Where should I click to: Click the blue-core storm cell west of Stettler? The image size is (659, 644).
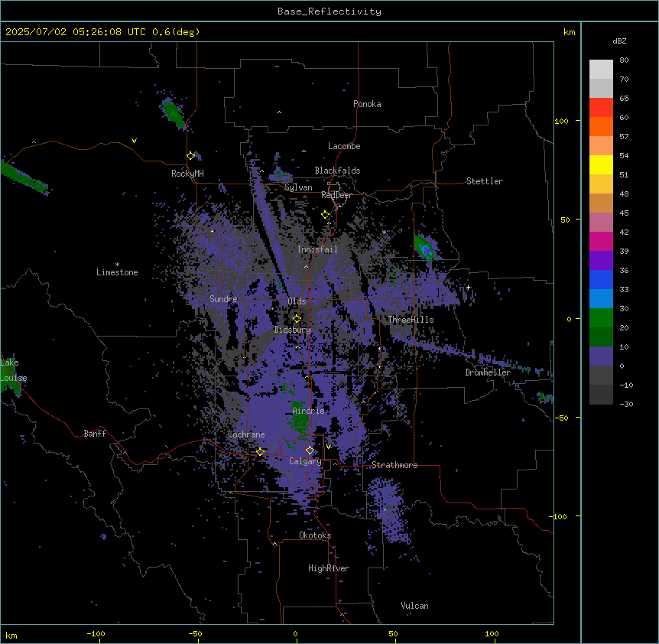tap(424, 249)
